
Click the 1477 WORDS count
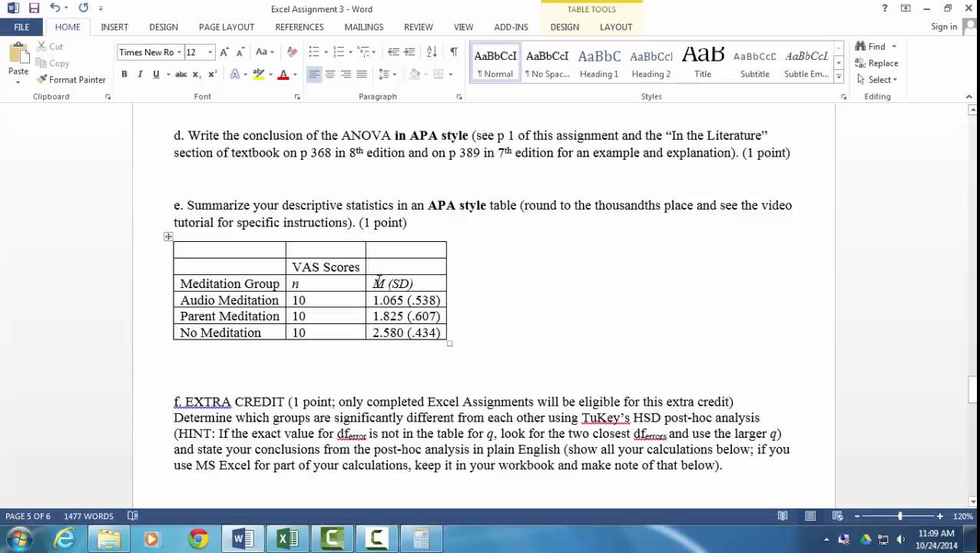coord(88,516)
